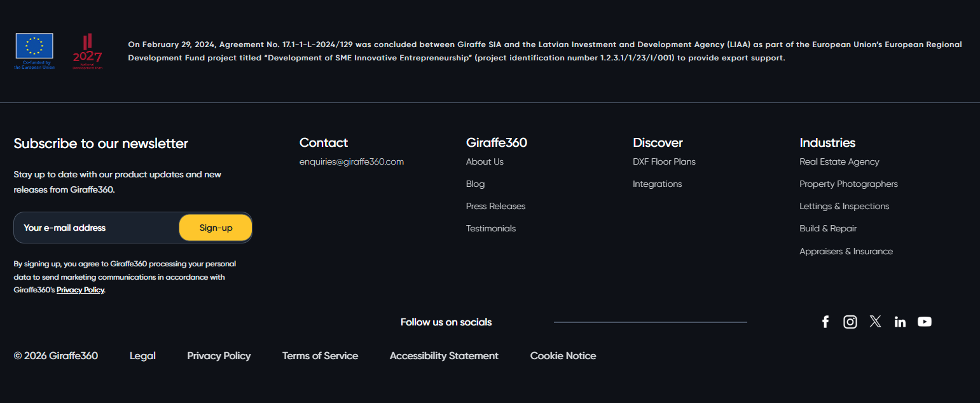The image size is (980, 403).
Task: Open DXF Floor Plans under Discover
Action: pyautogui.click(x=664, y=161)
